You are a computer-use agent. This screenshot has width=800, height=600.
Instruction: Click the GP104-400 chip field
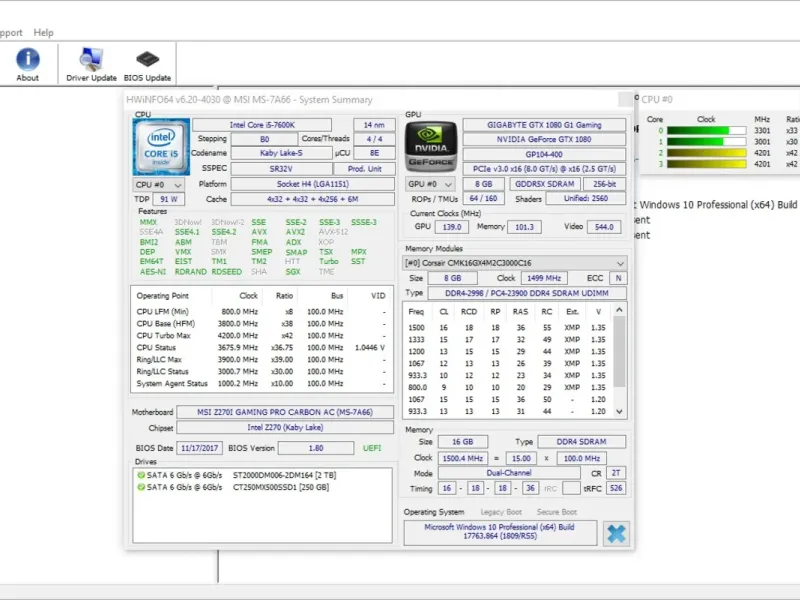click(544, 155)
